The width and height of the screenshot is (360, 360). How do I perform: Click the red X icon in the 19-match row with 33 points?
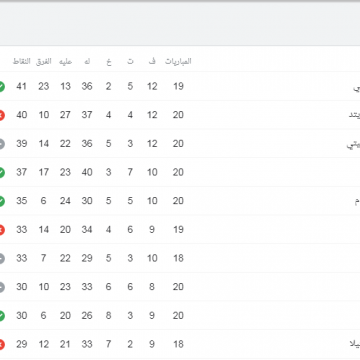click(x=1, y=230)
